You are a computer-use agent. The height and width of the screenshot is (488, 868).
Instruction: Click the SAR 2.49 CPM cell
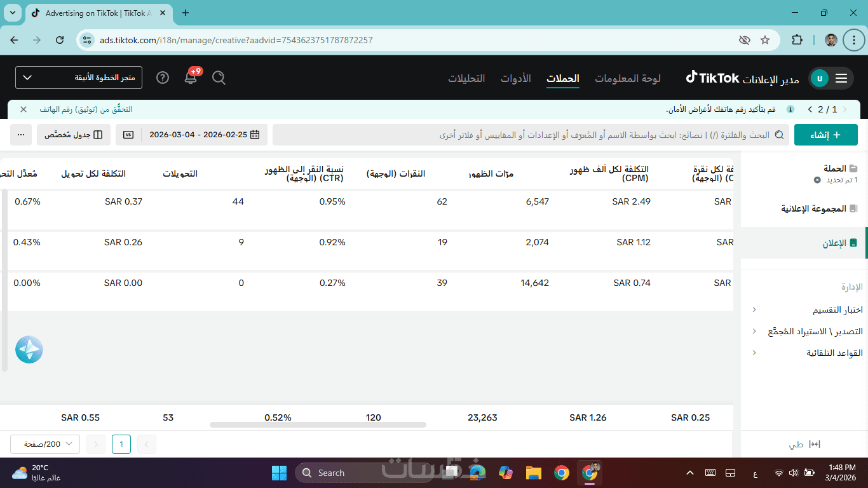click(632, 201)
